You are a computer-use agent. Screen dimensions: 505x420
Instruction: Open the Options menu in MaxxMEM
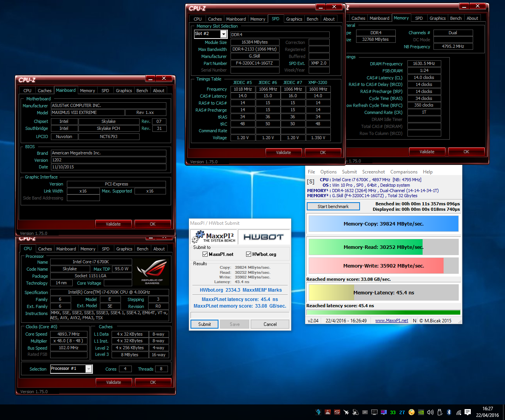click(329, 172)
